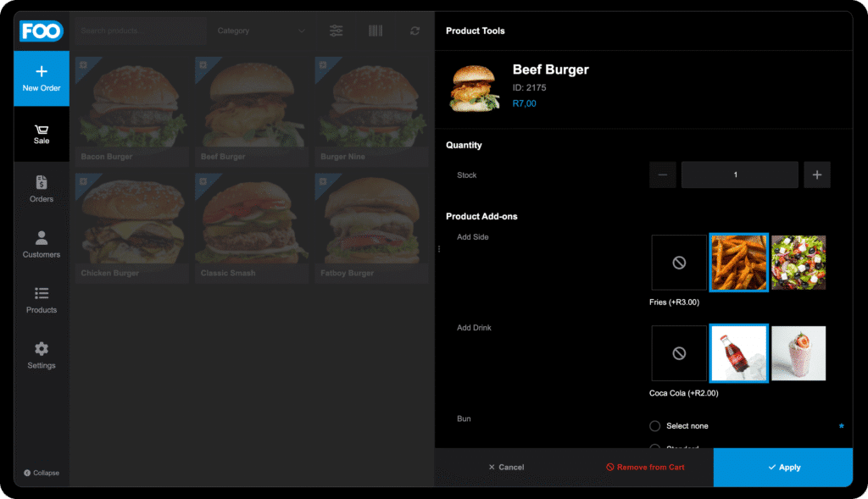Open the Orders menu item
The image size is (868, 499).
pos(42,189)
